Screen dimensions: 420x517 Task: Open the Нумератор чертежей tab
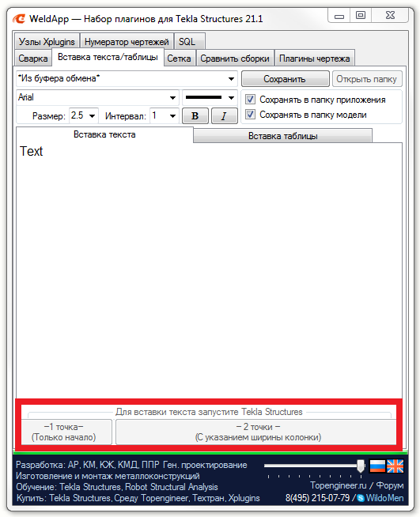(127, 42)
